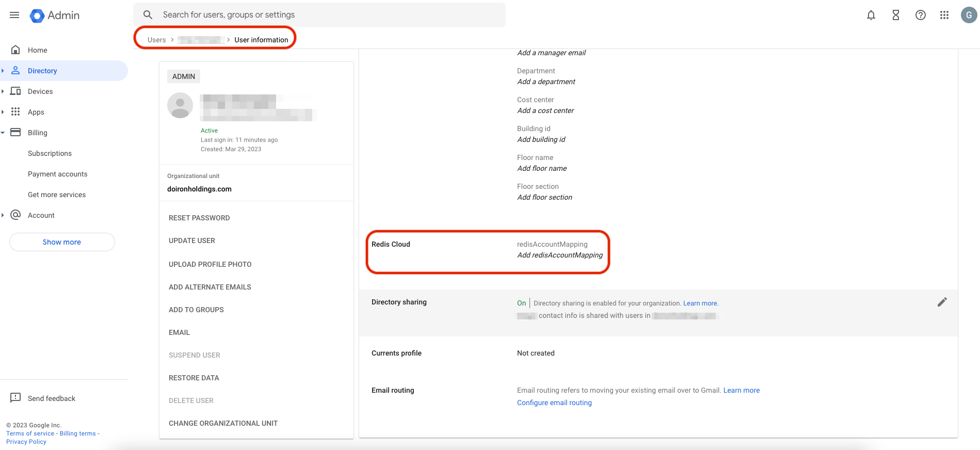
Task: Click the account avatar in header
Action: (x=969, y=15)
